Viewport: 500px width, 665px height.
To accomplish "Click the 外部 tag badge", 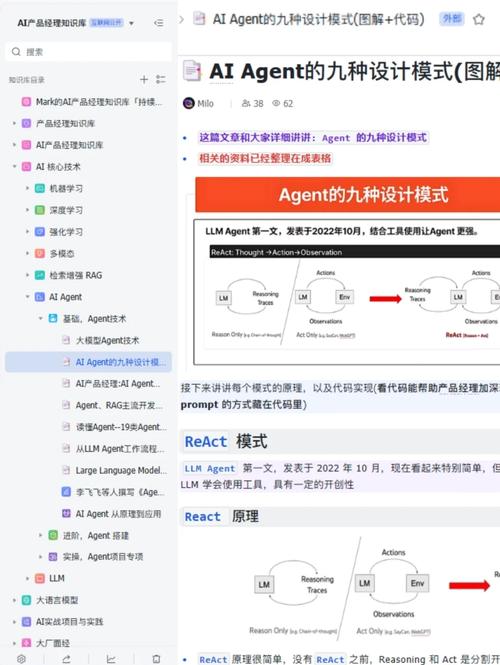I will click(452, 19).
